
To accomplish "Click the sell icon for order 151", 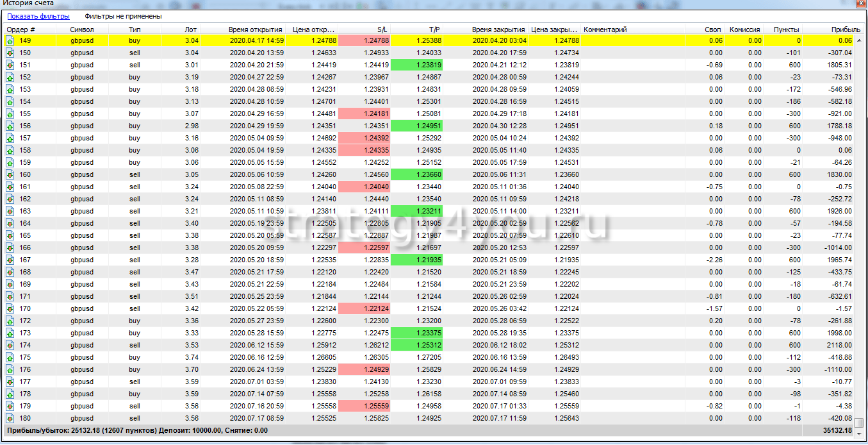I will pos(10,65).
